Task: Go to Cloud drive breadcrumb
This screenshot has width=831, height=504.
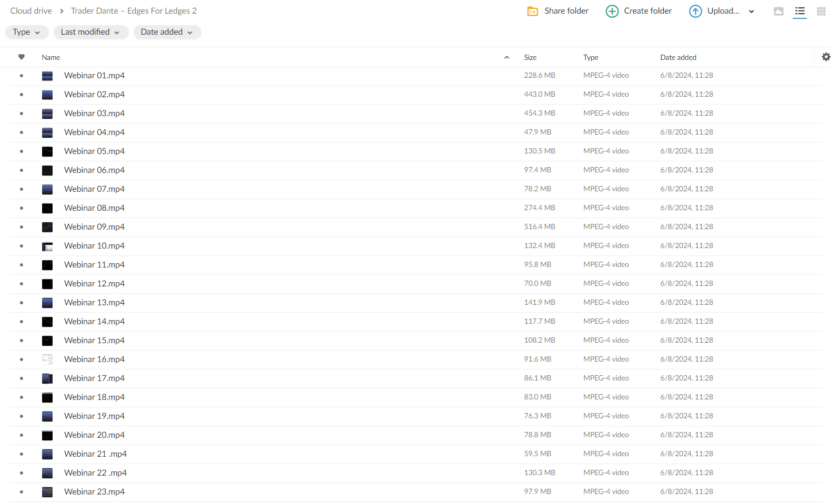Action: tap(31, 11)
